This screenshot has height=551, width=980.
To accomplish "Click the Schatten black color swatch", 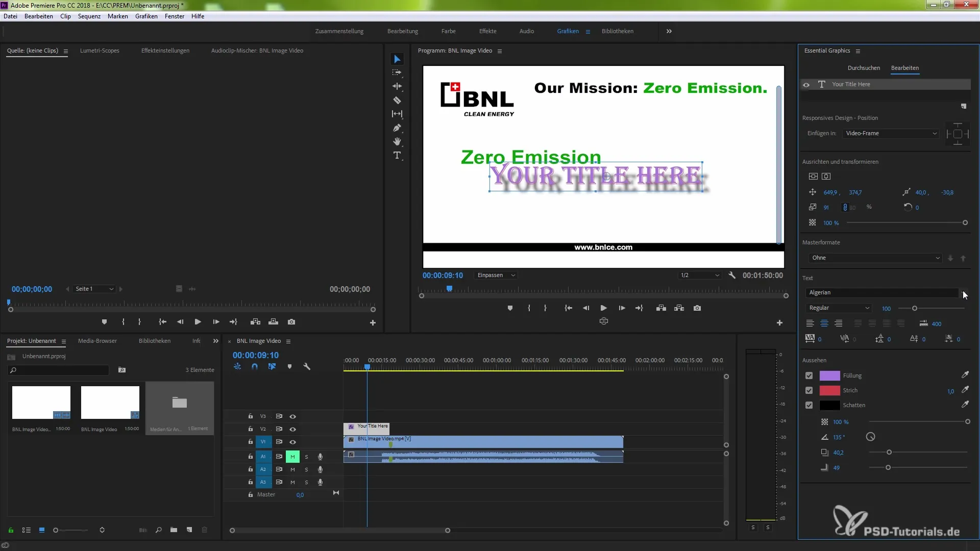I will click(829, 405).
